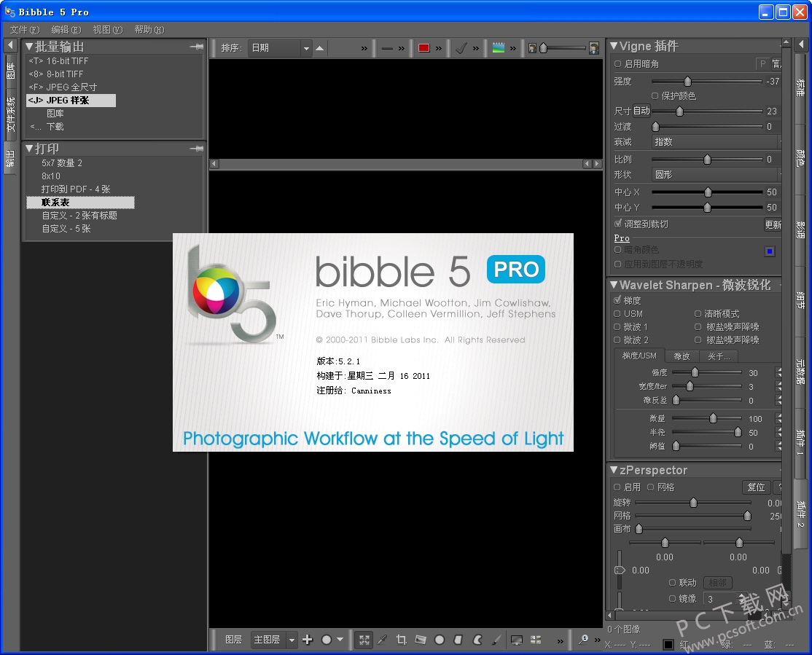Click the Vigne 强度 slider handle
Image resolution: width=812 pixels, height=655 pixels.
[687, 82]
